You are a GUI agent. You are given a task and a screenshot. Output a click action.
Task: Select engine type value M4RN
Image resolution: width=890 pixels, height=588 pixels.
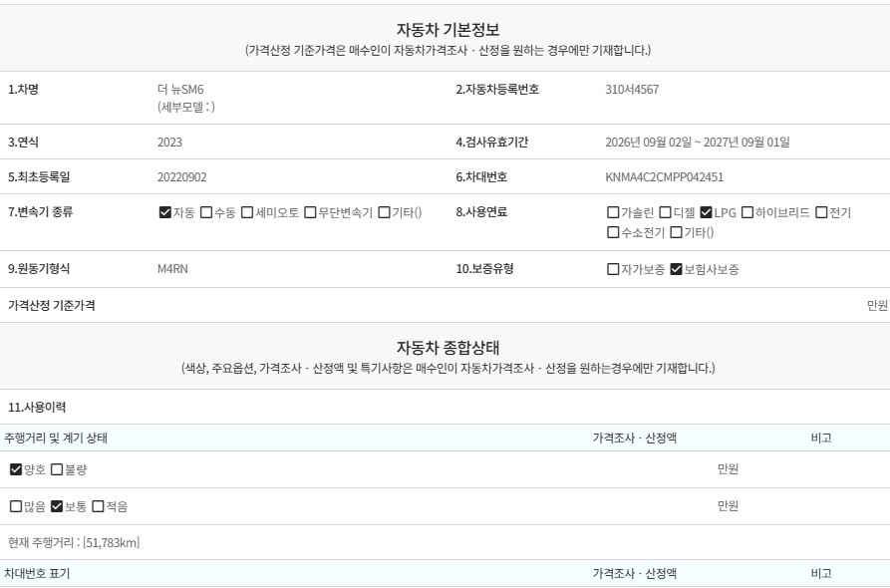click(172, 269)
